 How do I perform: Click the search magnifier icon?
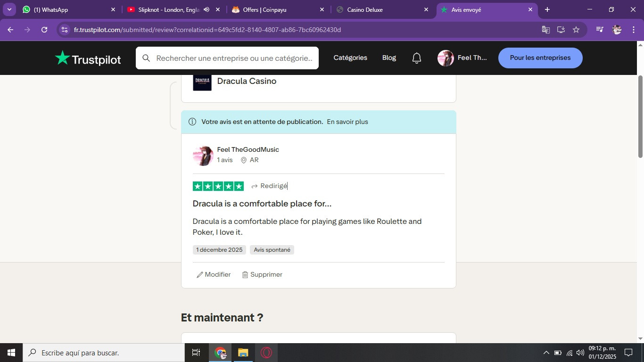146,58
